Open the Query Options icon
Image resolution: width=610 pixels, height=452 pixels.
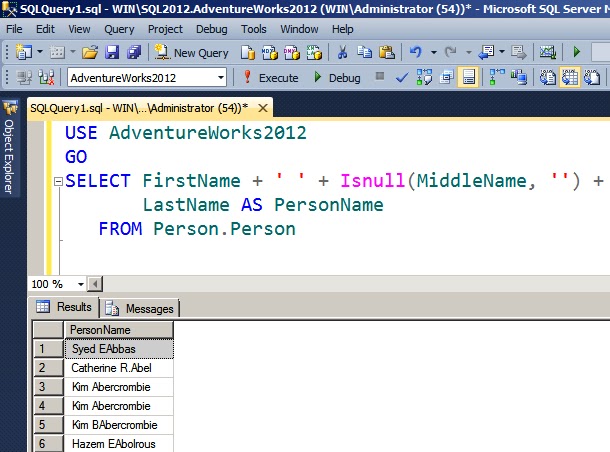coord(446,77)
